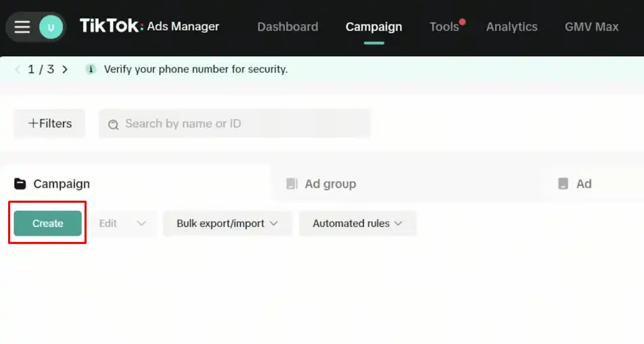Click the user avatar circle
This screenshot has width=644, height=344.
pyautogui.click(x=51, y=27)
